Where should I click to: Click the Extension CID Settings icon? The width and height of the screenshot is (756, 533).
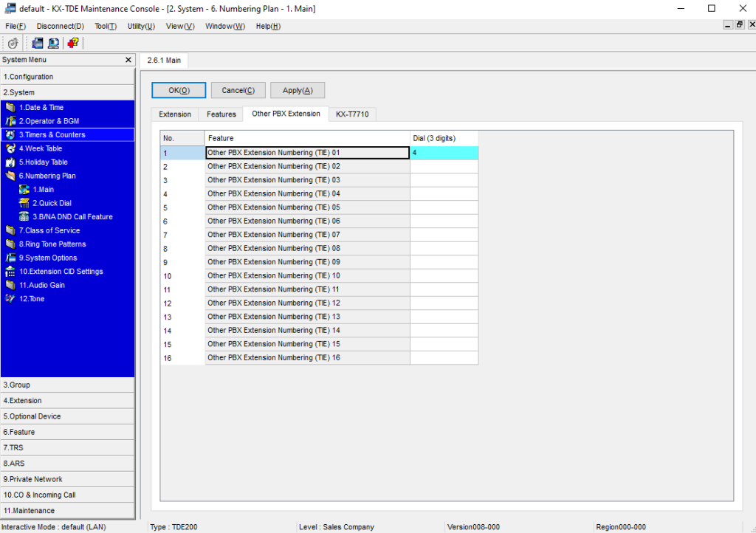10,272
